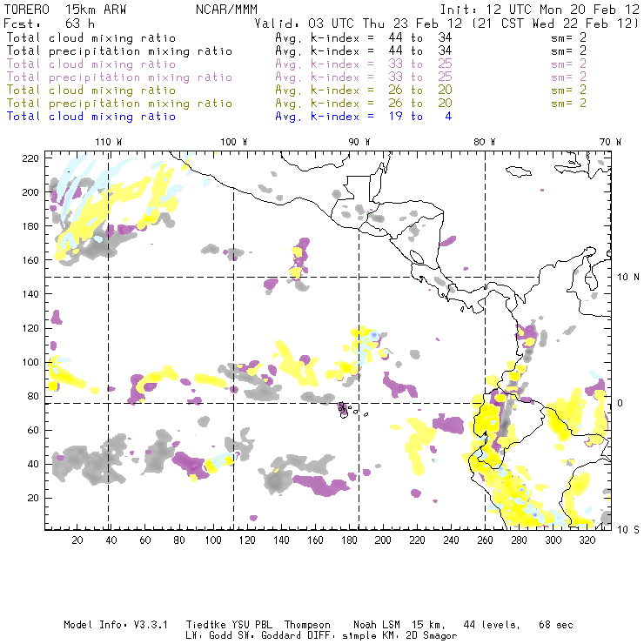Click the "180" tick on the horizontal axis
This screenshot has width=644, height=644.
[x=349, y=540]
